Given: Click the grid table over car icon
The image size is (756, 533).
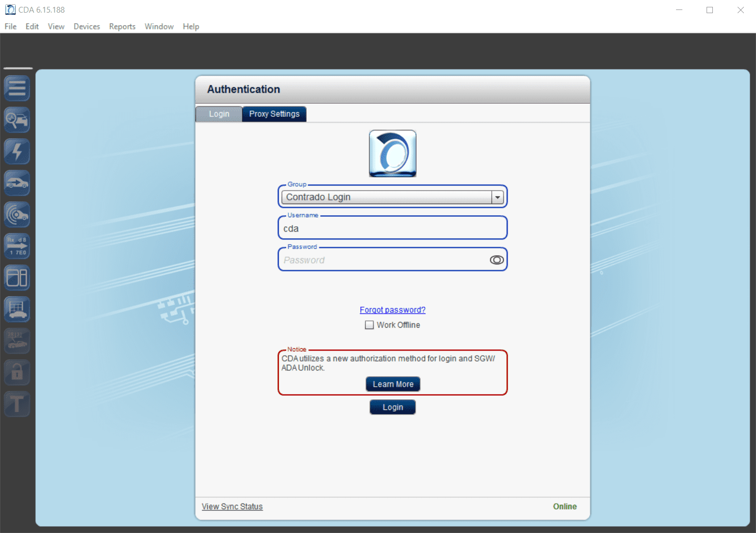Looking at the screenshot, I should (x=17, y=309).
